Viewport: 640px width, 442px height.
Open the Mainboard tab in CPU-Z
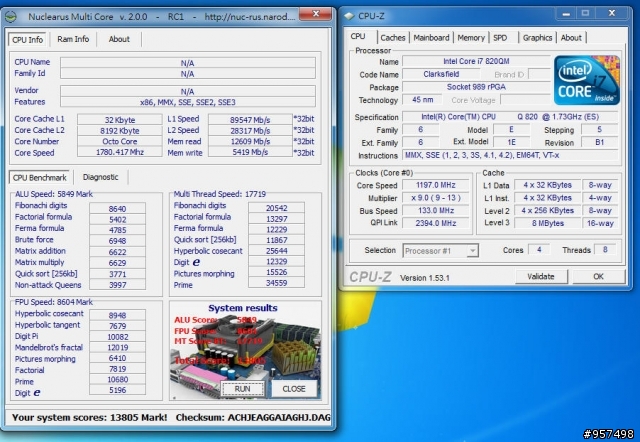click(431, 38)
